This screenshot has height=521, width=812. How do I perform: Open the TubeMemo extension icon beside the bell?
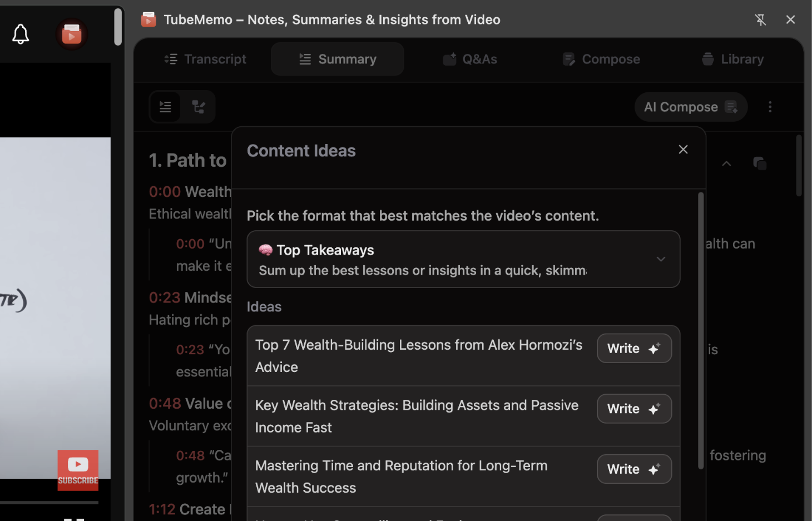click(x=72, y=34)
